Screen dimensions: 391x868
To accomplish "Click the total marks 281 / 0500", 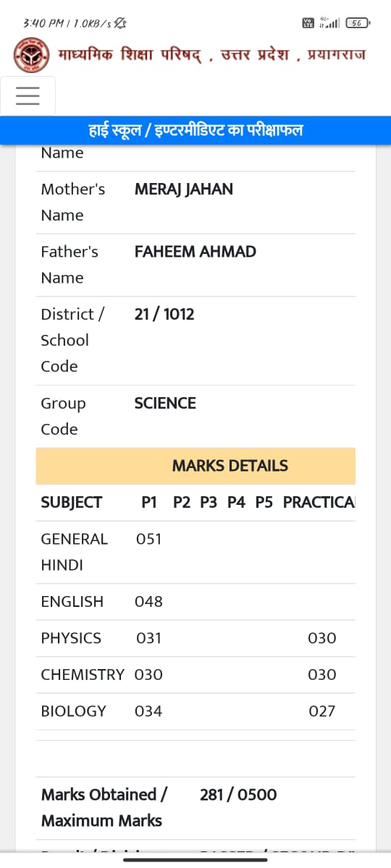I will tap(238, 795).
